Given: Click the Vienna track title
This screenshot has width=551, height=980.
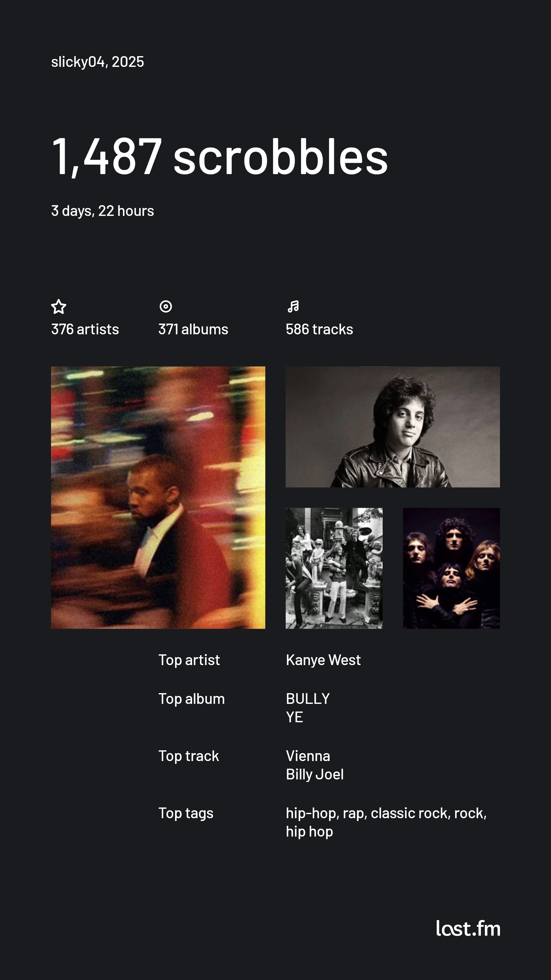Looking at the screenshot, I should (x=308, y=756).
